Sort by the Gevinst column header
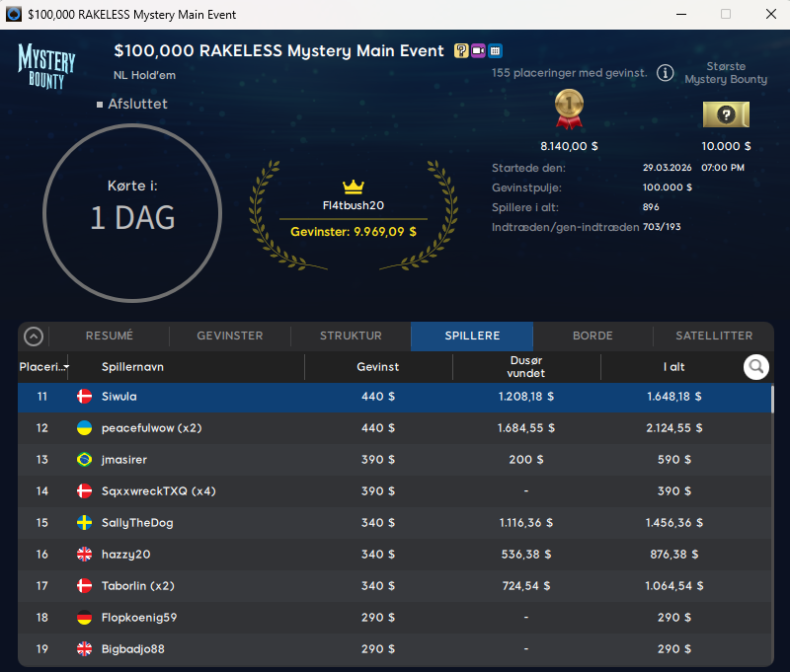The image size is (790, 672). [x=378, y=367]
